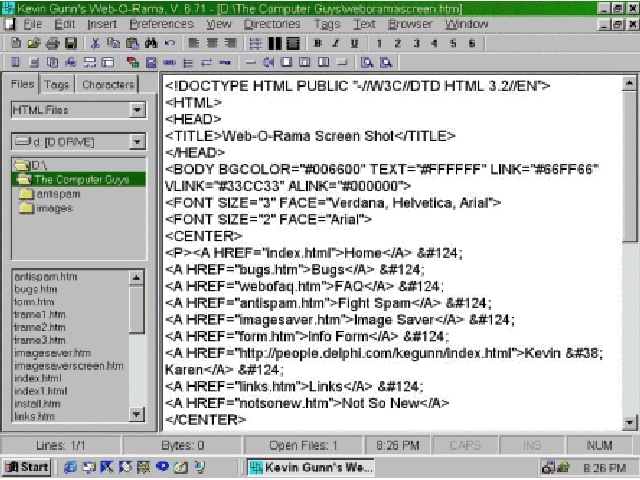Click the Undo arrow icon
This screenshot has width=640, height=480.
point(169,44)
